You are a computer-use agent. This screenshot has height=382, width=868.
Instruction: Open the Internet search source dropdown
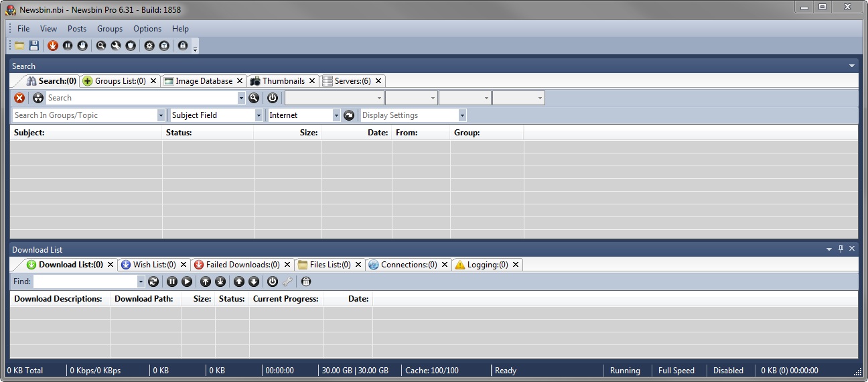337,115
